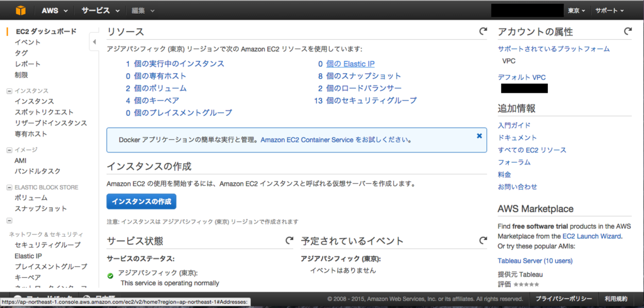Open サポートされているプラットフォーム link
The height and width of the screenshot is (308, 644).
point(553,49)
